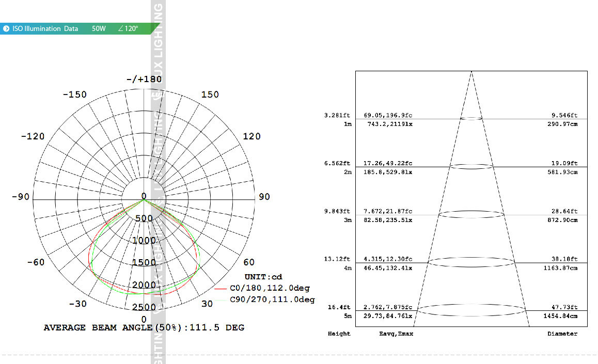Screen dimensions: 598x364
Task: Click the 60 polar angle label
Action: click(249, 262)
